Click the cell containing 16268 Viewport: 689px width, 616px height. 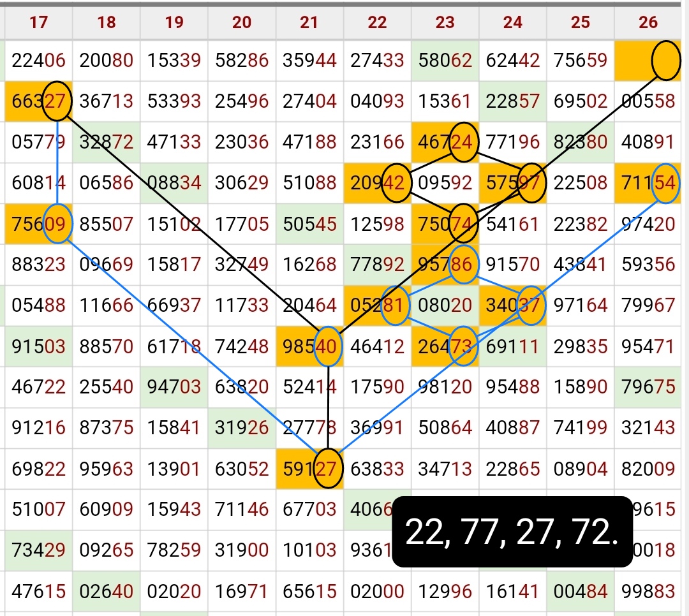309,265
